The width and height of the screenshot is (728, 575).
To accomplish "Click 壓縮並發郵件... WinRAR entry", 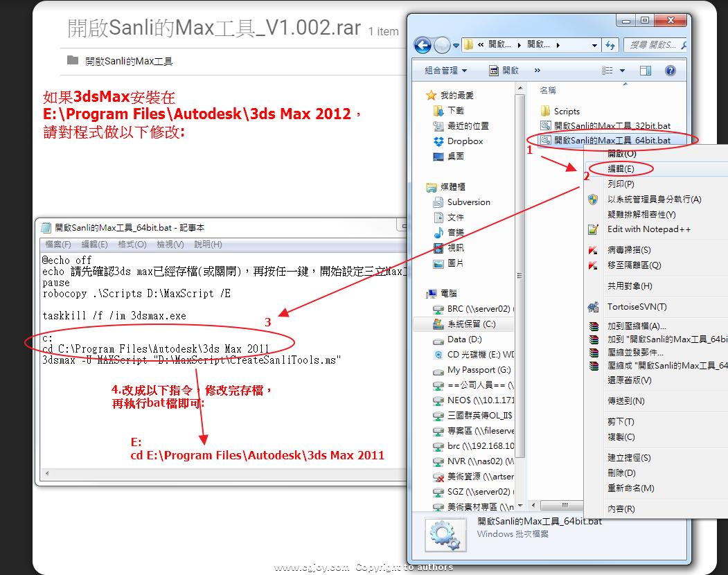I will pos(636,353).
